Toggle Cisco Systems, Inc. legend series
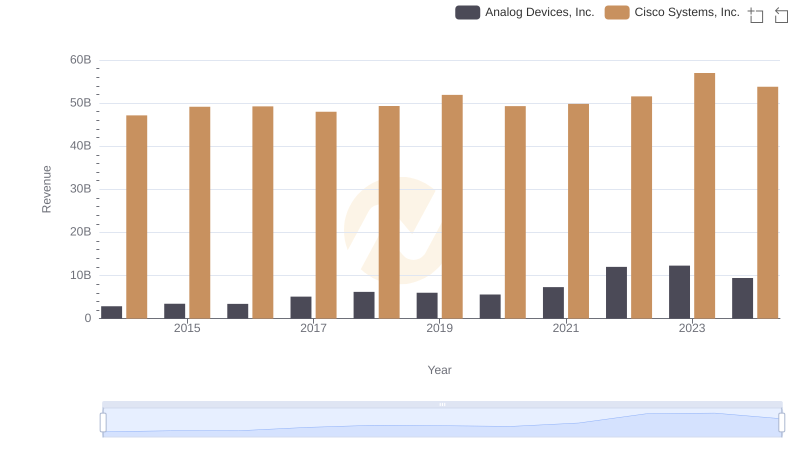This screenshot has width=800, height=461. pos(672,12)
